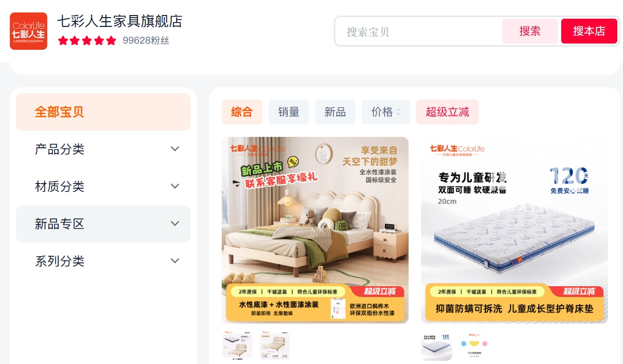Open the ColorLife store logo
623x364 pixels.
(x=29, y=31)
